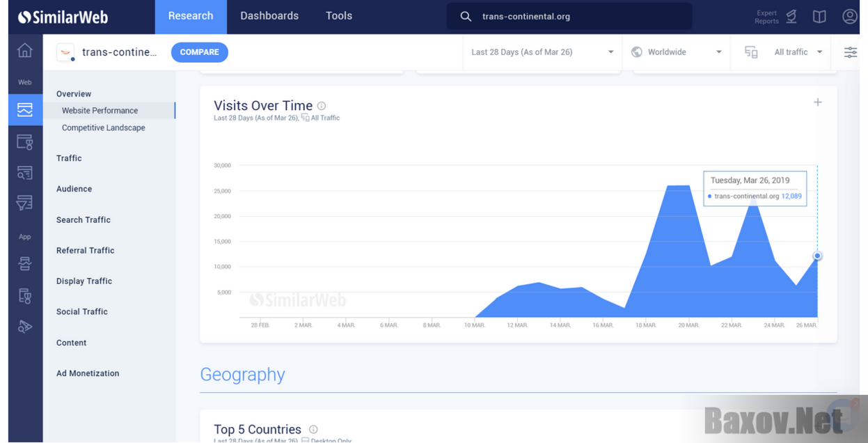Click the trans-continental site name
Image resolution: width=868 pixels, height=443 pixels.
coord(120,52)
